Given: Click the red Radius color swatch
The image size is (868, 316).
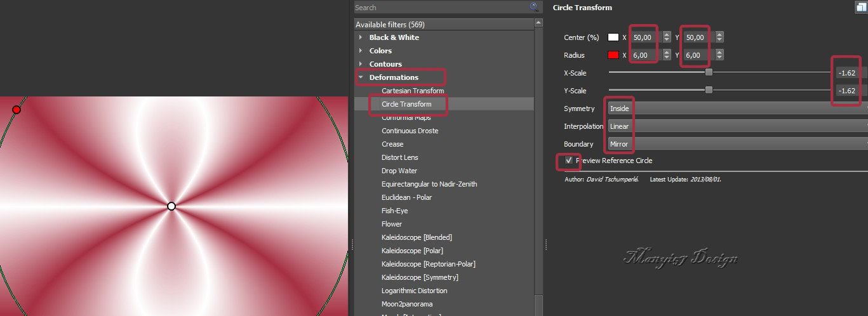Looking at the screenshot, I should (x=613, y=55).
